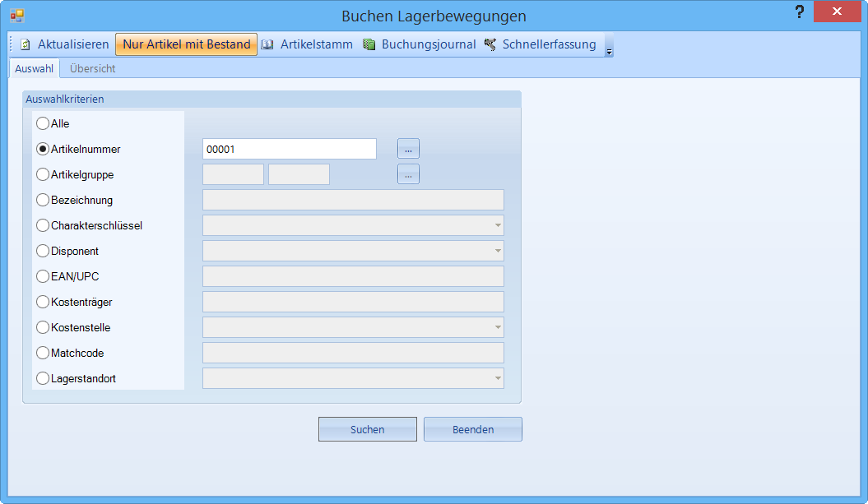This screenshot has width=868, height=504.
Task: Select the Alle radio button
Action: 43,123
